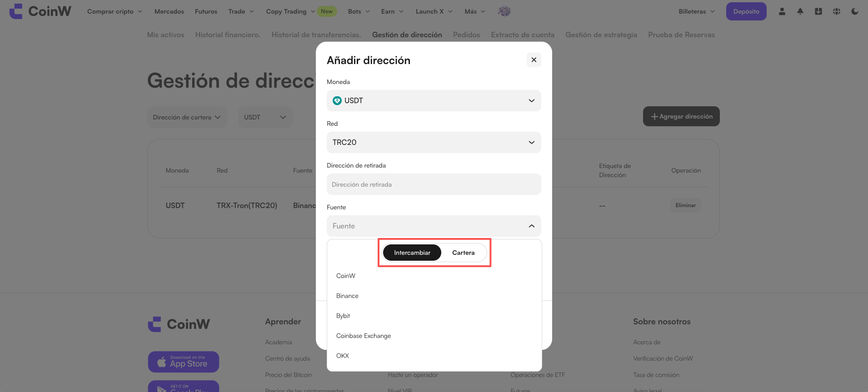
Task: Open the user profile icon
Action: pyautogui.click(x=782, y=11)
